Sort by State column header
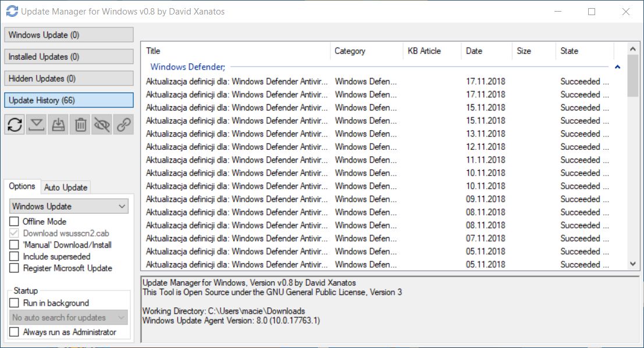 tap(585, 51)
